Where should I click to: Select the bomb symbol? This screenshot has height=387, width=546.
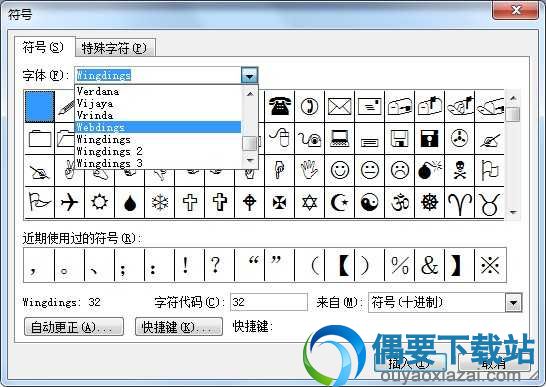point(429,171)
